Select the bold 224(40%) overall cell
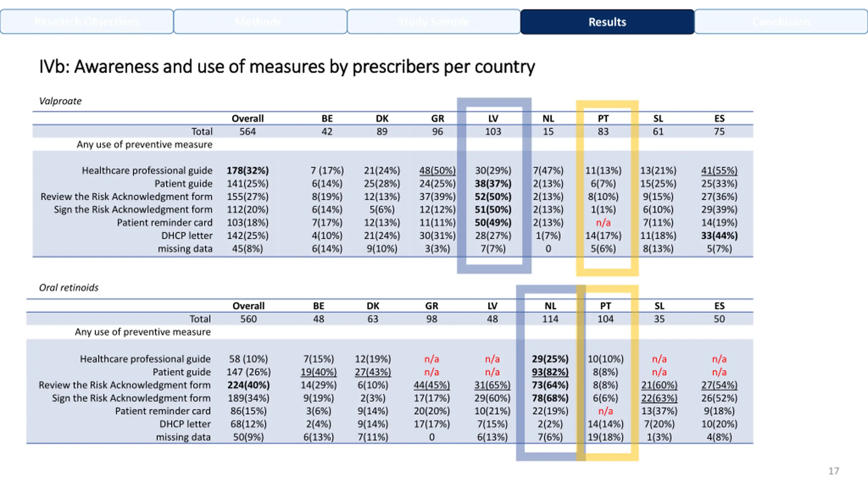This screenshot has width=868, height=488. pyautogui.click(x=249, y=385)
